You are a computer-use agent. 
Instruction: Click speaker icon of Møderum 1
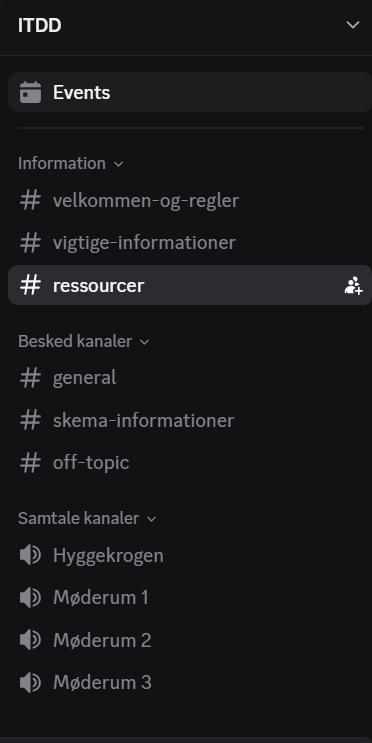click(30, 598)
